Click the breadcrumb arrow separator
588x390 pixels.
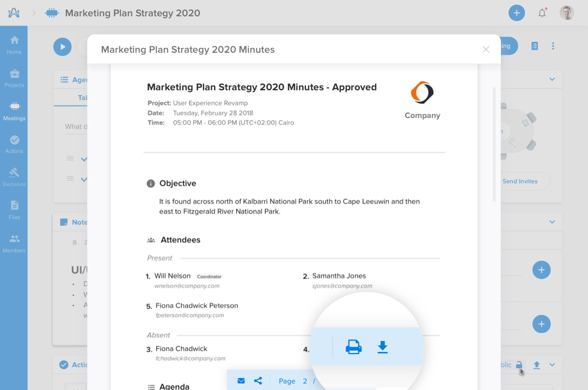pos(34,13)
